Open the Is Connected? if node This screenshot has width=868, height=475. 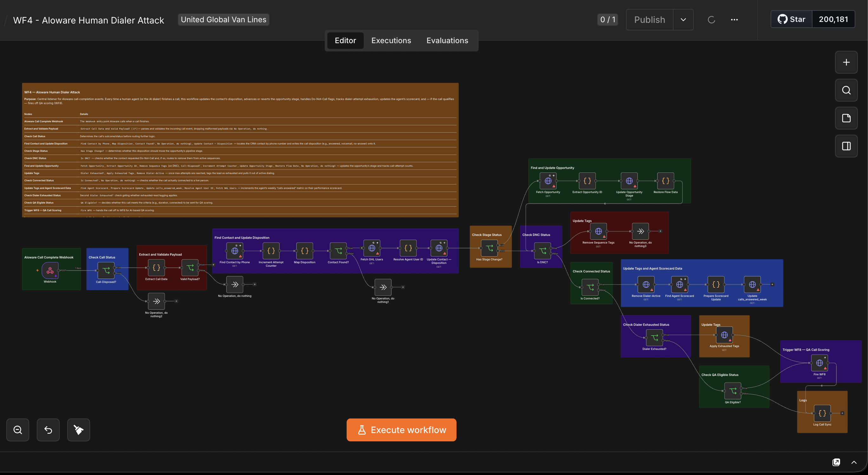tap(590, 287)
